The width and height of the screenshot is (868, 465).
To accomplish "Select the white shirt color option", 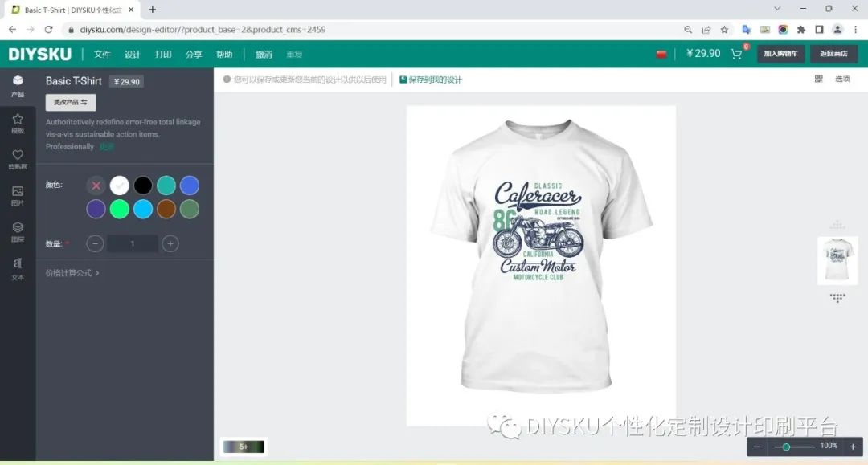I will coord(119,185).
